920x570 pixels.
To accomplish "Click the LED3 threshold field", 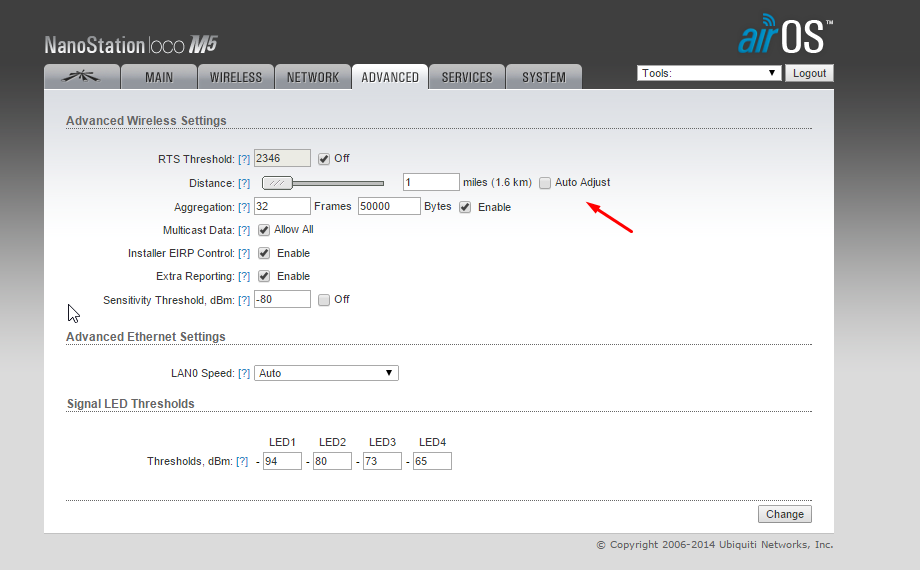I will (382, 461).
